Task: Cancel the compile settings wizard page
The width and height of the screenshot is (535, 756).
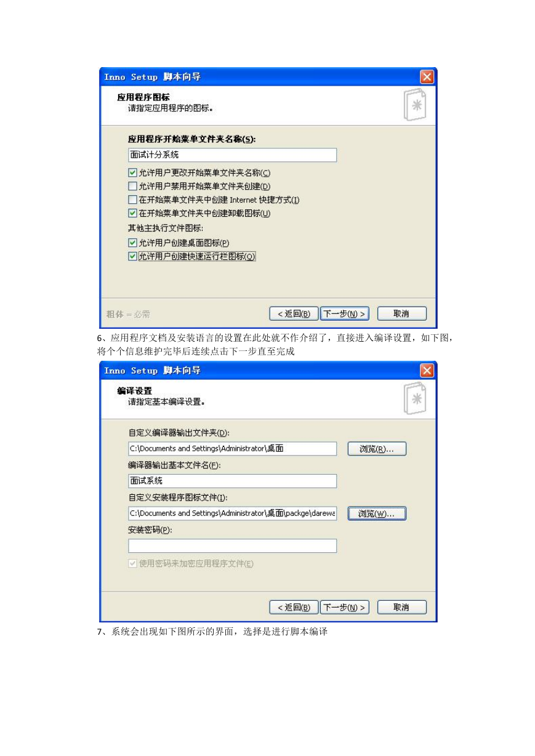Action: tap(401, 607)
